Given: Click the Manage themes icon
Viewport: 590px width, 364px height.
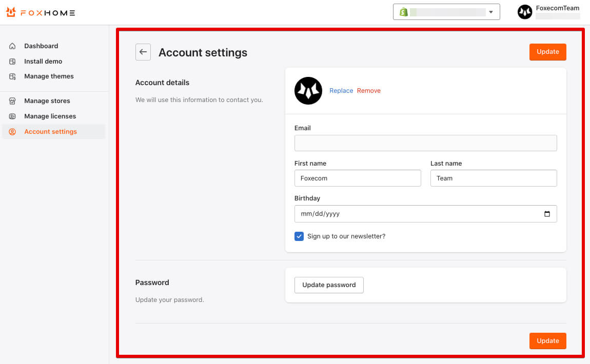Looking at the screenshot, I should click(x=12, y=76).
